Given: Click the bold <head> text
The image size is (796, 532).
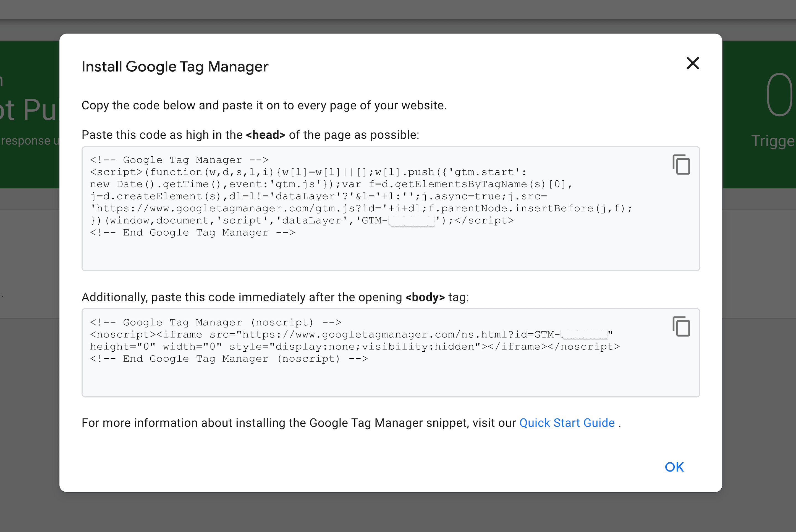Looking at the screenshot, I should (x=265, y=135).
